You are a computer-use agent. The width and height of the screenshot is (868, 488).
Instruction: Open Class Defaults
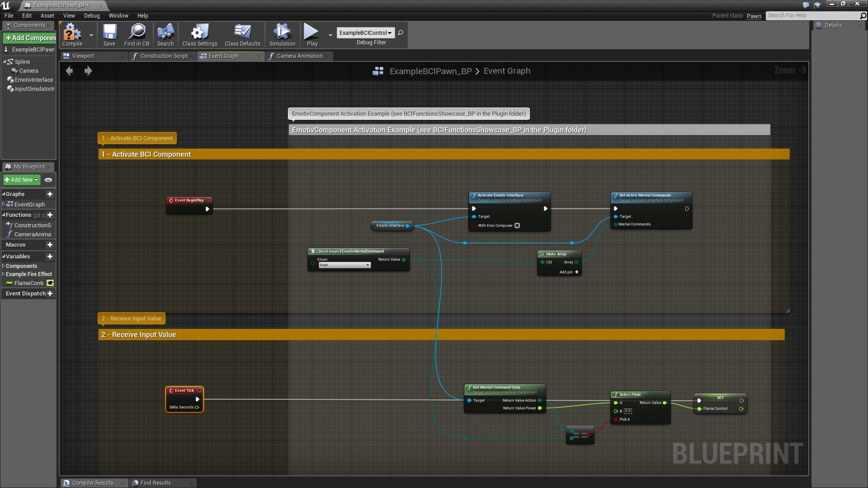coord(242,35)
